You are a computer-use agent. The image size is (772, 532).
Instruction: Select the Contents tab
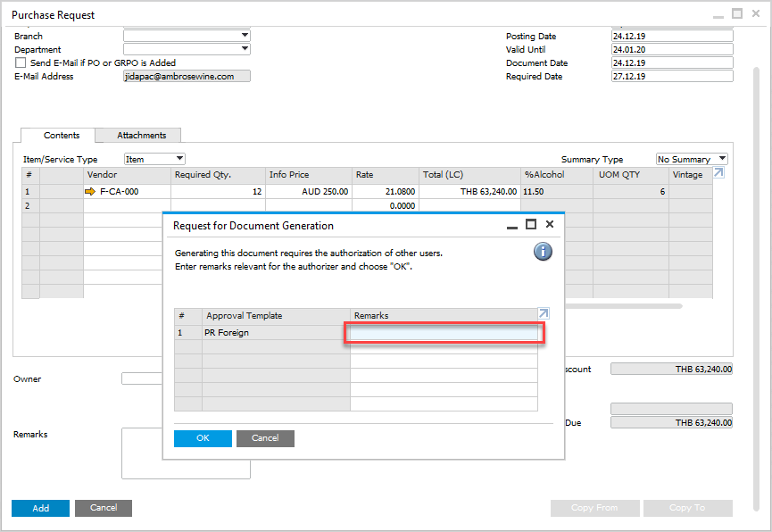point(62,135)
